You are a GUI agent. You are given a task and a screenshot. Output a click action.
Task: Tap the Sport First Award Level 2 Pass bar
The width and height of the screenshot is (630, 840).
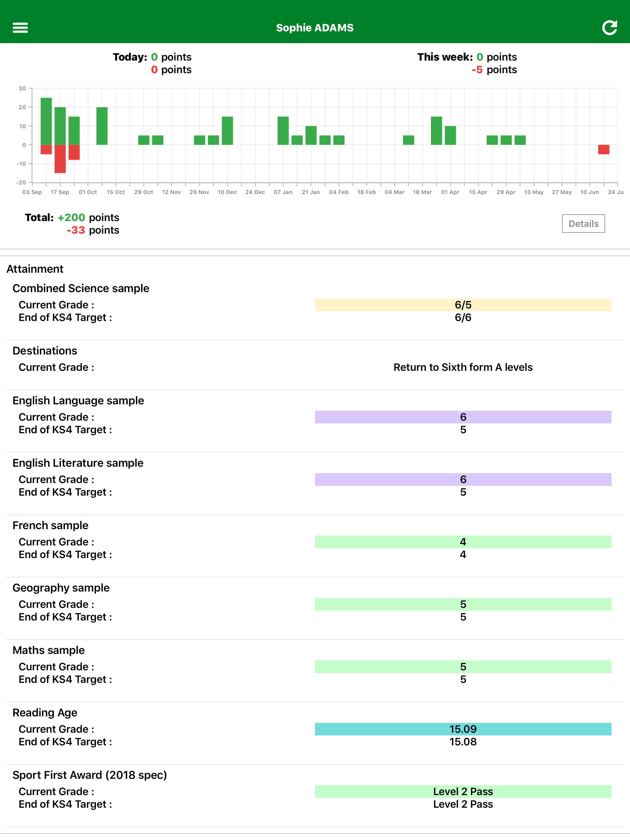tap(462, 791)
